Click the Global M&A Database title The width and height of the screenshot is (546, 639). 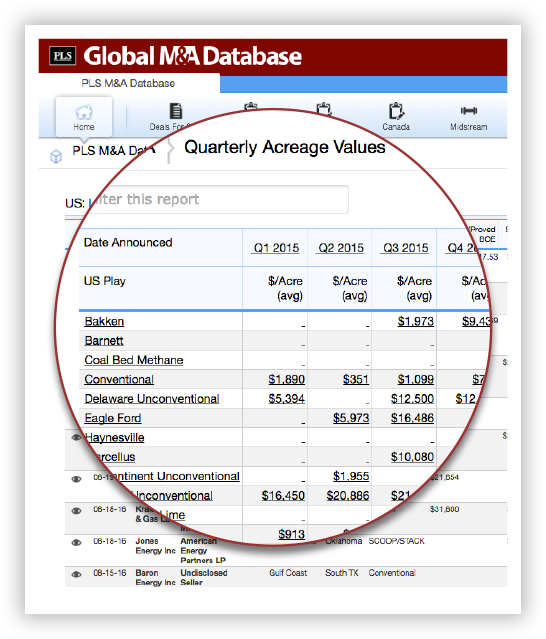(x=192, y=56)
